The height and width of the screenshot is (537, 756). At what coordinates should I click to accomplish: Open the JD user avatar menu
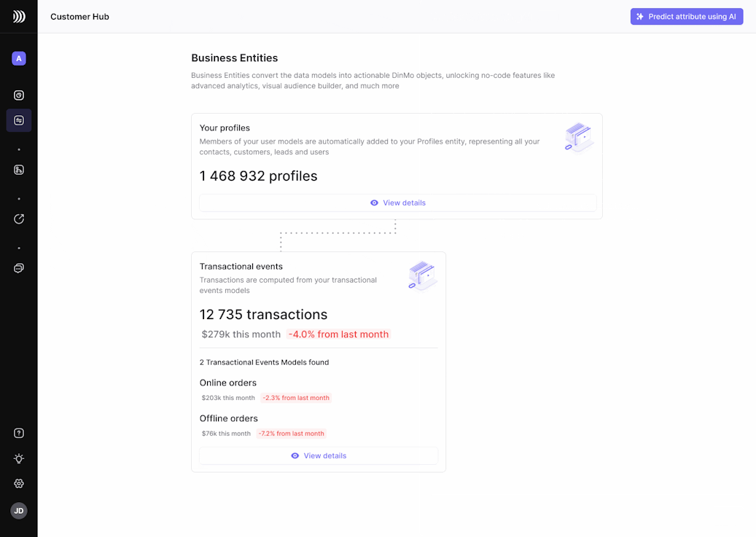(x=19, y=511)
